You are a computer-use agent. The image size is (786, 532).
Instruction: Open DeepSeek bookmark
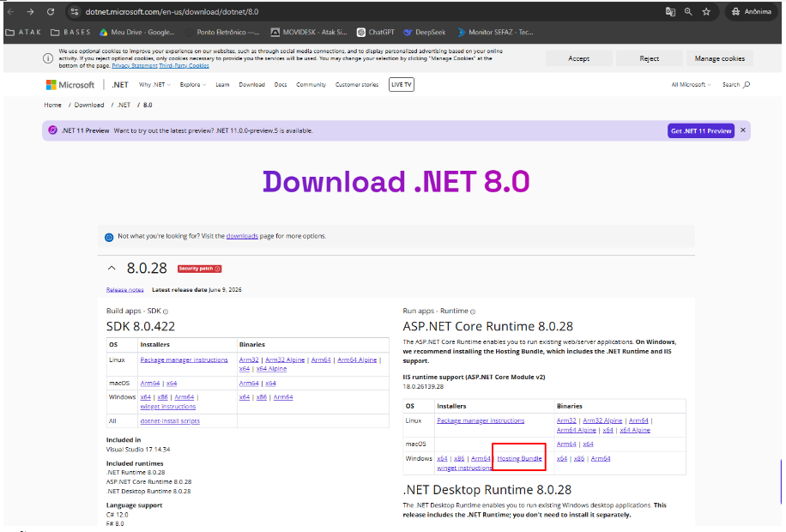click(x=425, y=32)
